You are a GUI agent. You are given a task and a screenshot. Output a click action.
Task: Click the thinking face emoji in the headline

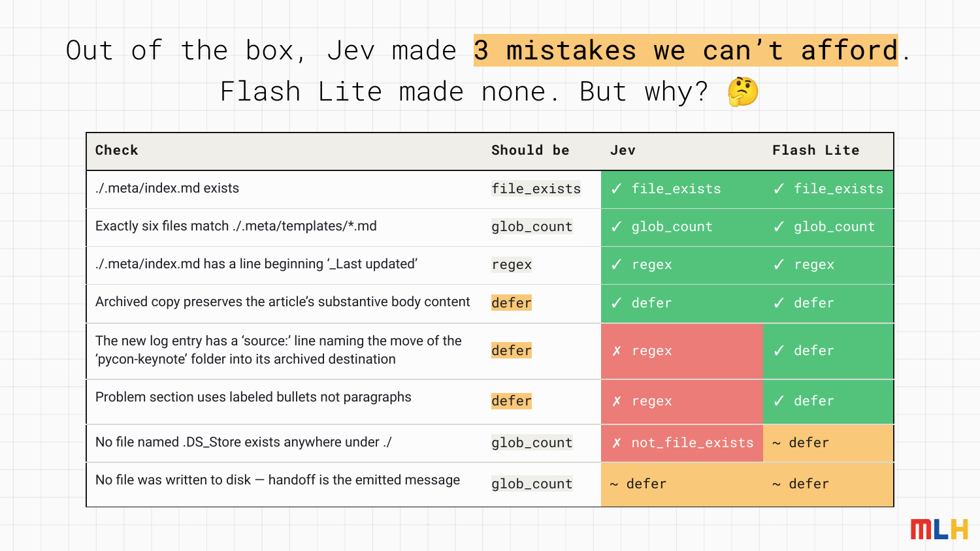pos(743,91)
